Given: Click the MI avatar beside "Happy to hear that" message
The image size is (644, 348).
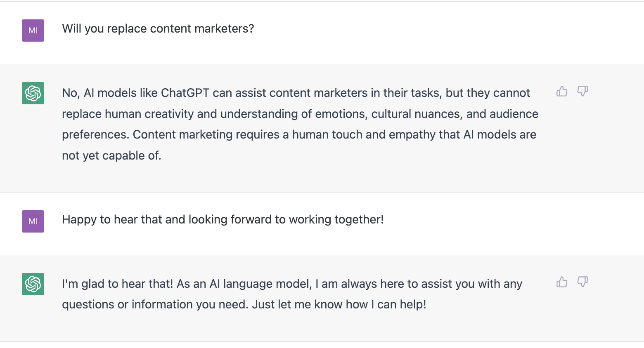Looking at the screenshot, I should [33, 221].
